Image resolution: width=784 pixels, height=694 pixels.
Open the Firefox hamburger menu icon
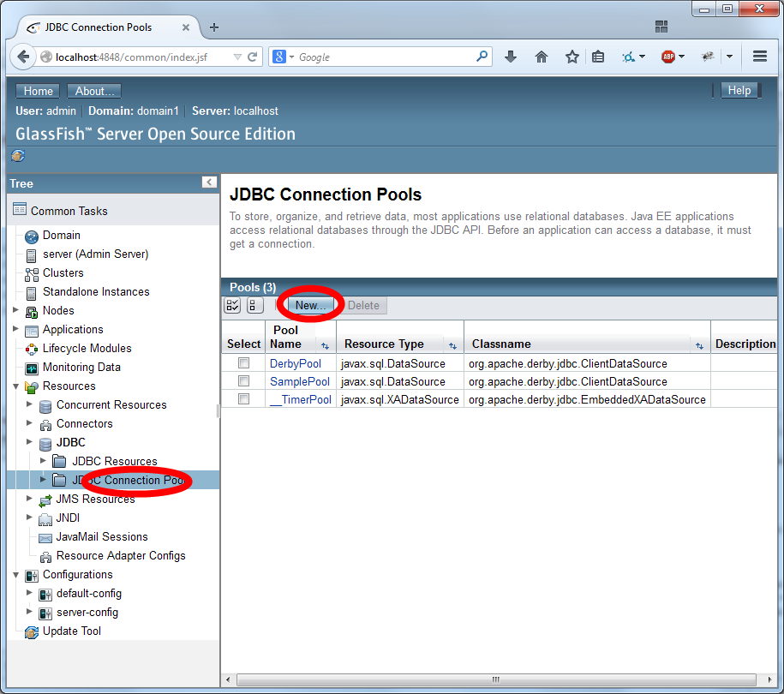click(x=759, y=56)
